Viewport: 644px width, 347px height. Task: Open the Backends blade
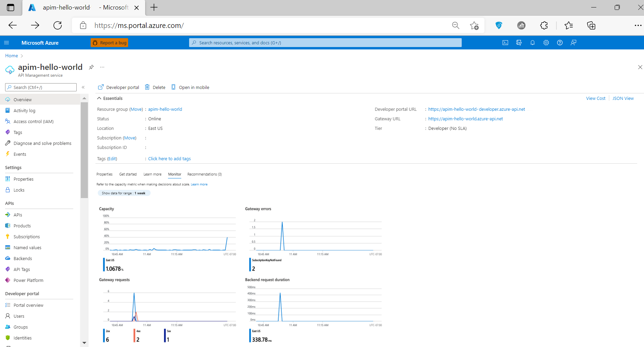[x=23, y=258]
